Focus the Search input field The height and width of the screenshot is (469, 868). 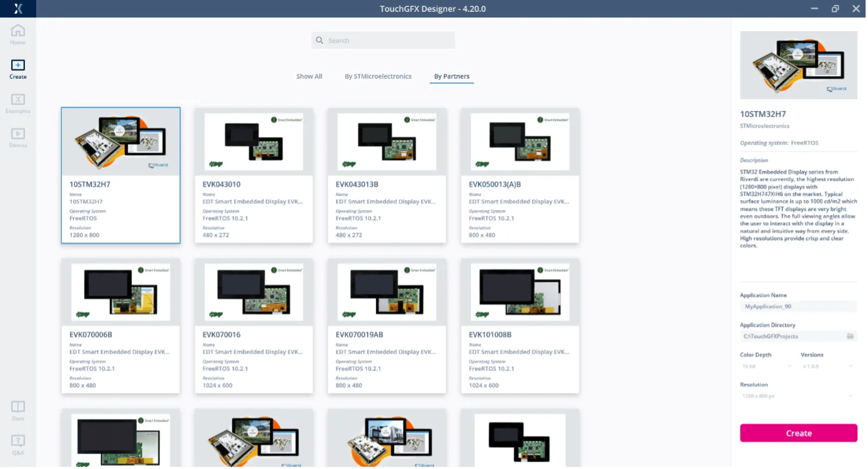pos(383,41)
